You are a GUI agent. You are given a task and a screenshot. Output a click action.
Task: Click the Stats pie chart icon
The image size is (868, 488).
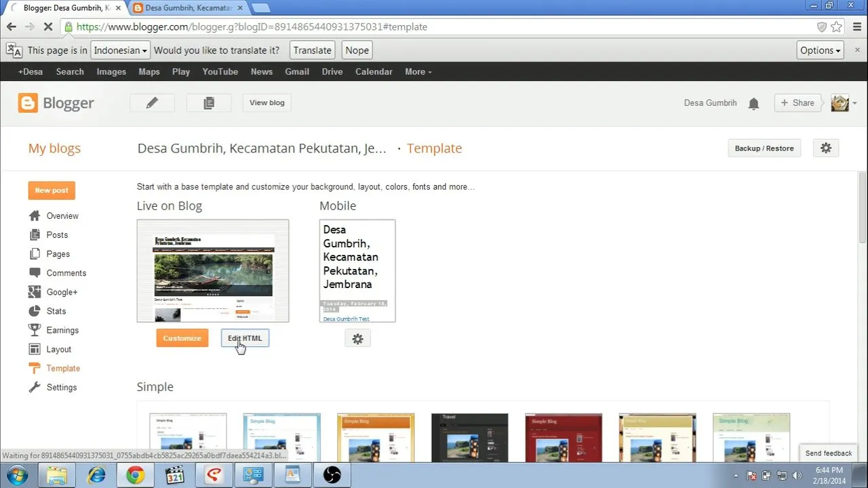(35, 311)
